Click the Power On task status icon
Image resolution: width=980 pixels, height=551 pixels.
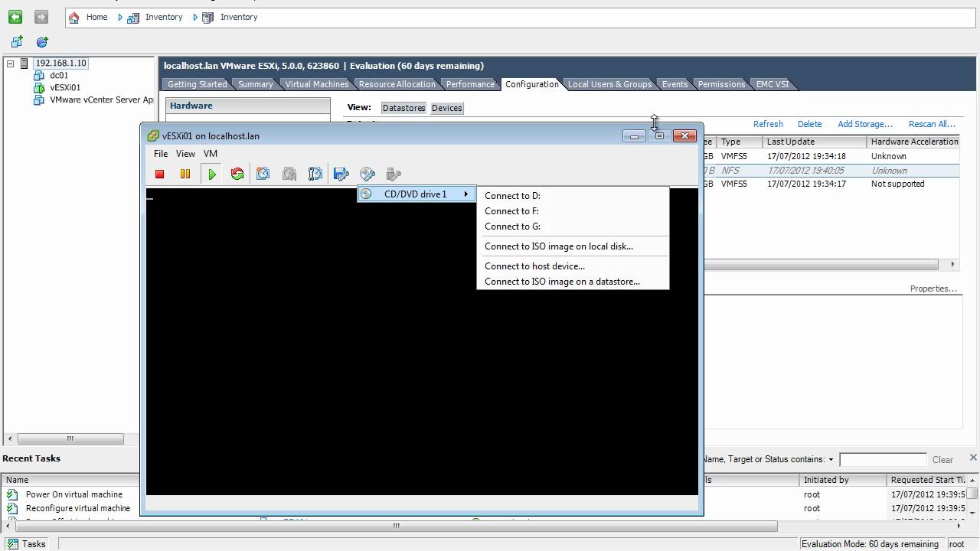pos(12,494)
